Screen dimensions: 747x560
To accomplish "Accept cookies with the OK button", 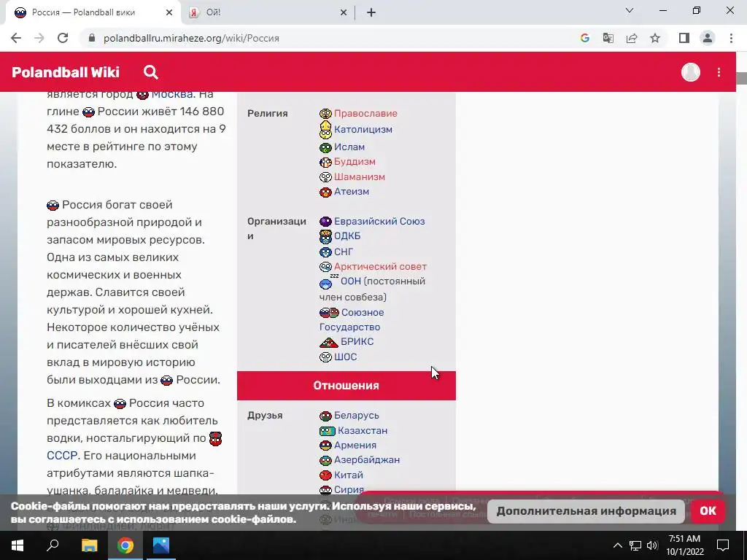I will 708,511.
